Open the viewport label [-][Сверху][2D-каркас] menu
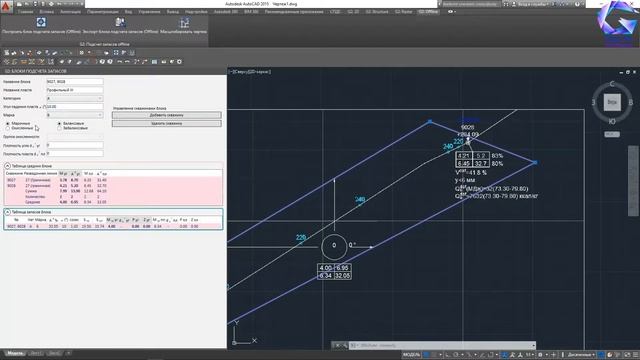This screenshot has height=360, width=640. [250, 71]
